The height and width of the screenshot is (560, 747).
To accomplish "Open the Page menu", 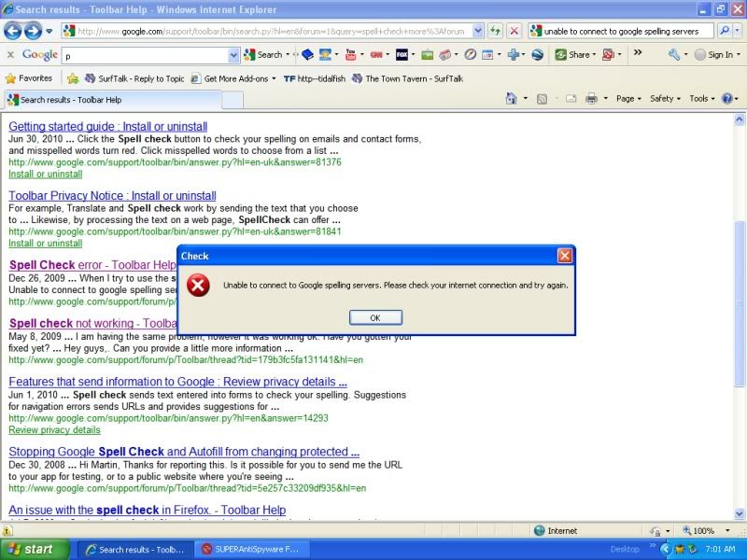I will [x=628, y=99].
